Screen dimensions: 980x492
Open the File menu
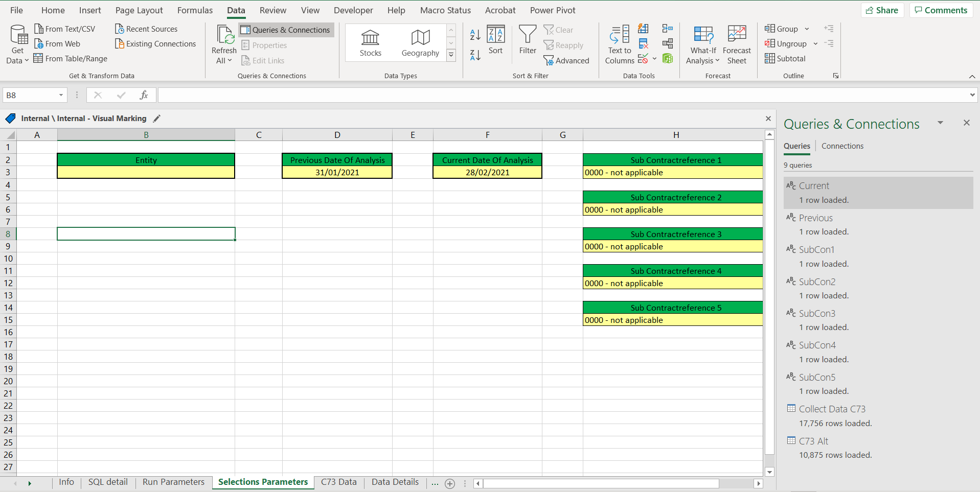[16, 10]
